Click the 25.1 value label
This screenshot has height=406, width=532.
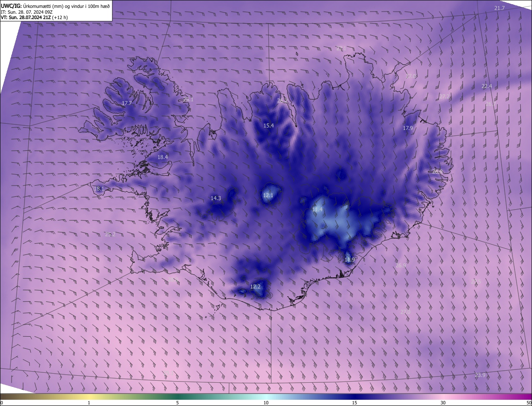(188, 100)
